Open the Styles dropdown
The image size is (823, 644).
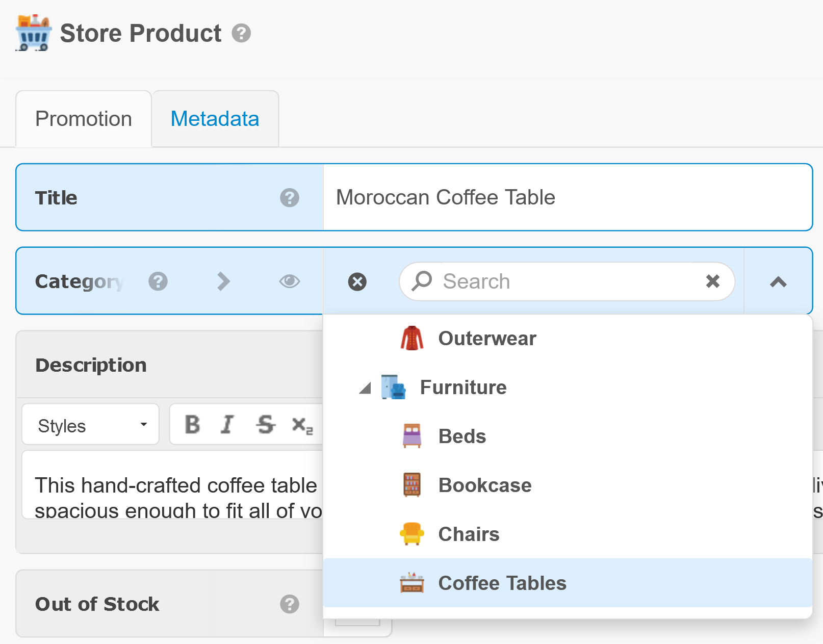91,425
